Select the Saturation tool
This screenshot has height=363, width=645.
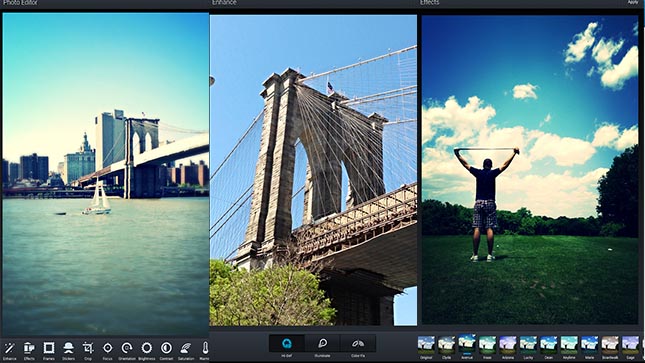(x=186, y=348)
